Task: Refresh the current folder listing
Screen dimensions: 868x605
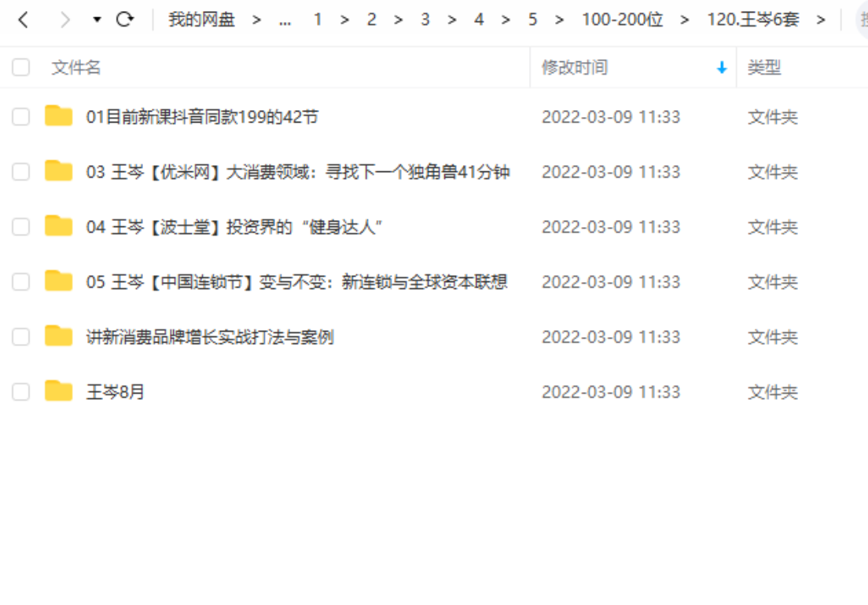Action: [125, 20]
